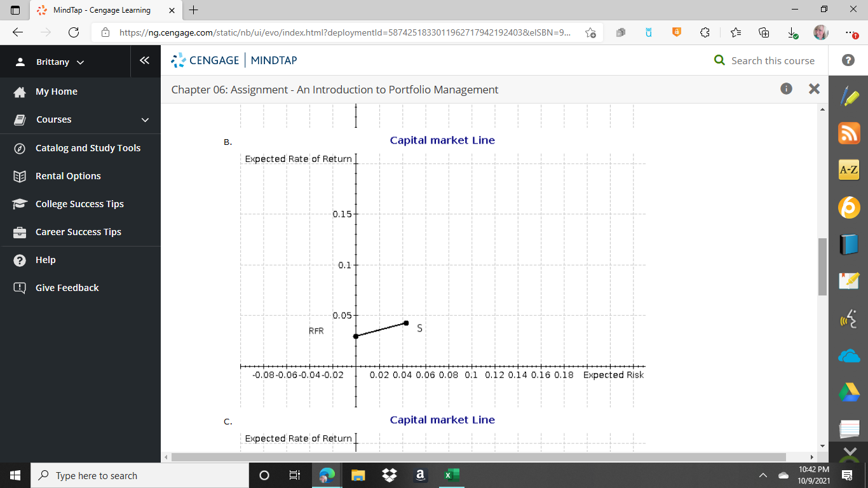Viewport: 868px width, 488px height.
Task: Close the Chapter 06 assignment view
Action: click(x=814, y=89)
